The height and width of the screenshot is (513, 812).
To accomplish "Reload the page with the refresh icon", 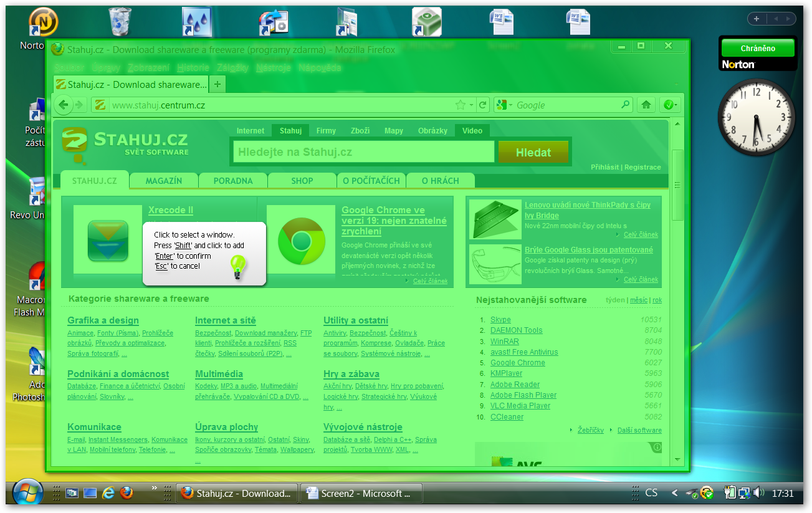I will tap(482, 105).
